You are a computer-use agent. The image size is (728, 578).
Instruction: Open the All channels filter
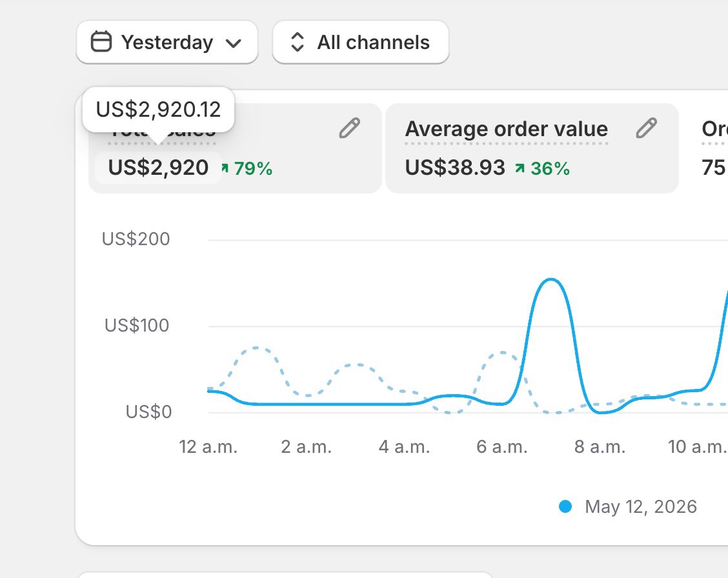coord(361,42)
